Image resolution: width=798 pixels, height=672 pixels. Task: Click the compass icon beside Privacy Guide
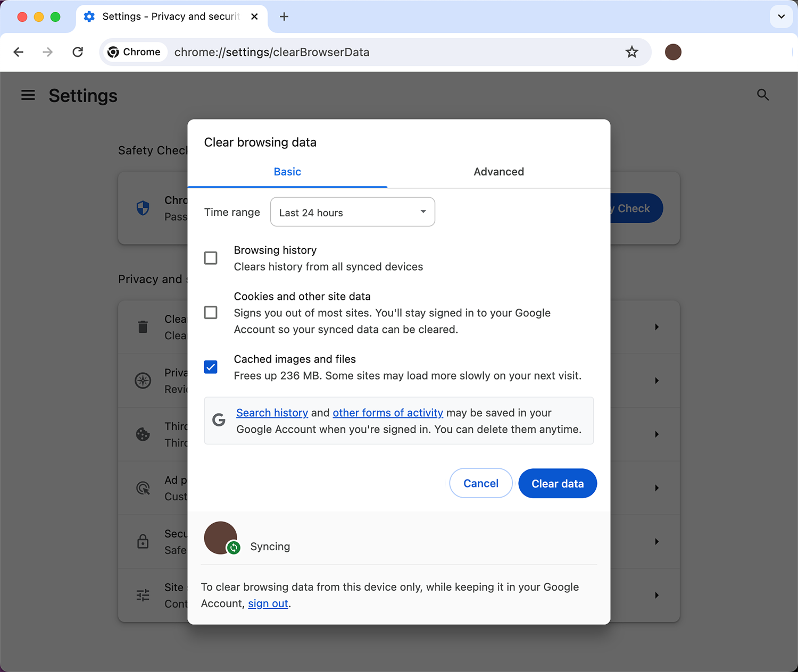[x=143, y=381]
